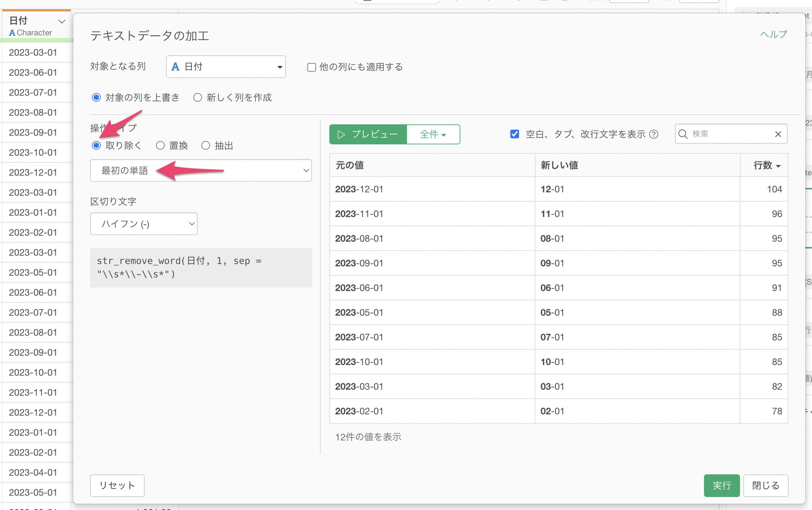Screen dimensions: 812x510
Task: Open the 区切り文字 ハイフン dropdown
Action: 144,224
